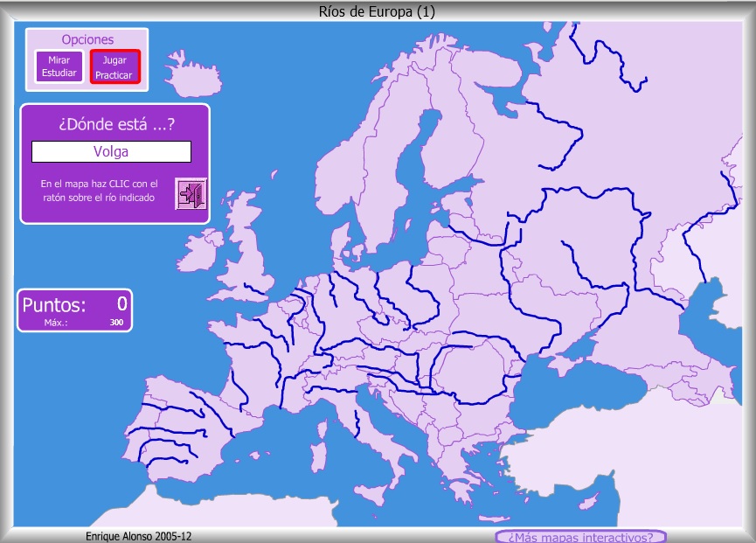Viewport: 756px width, 543px height.
Task: Click the exit door icon
Action: pyautogui.click(x=191, y=194)
